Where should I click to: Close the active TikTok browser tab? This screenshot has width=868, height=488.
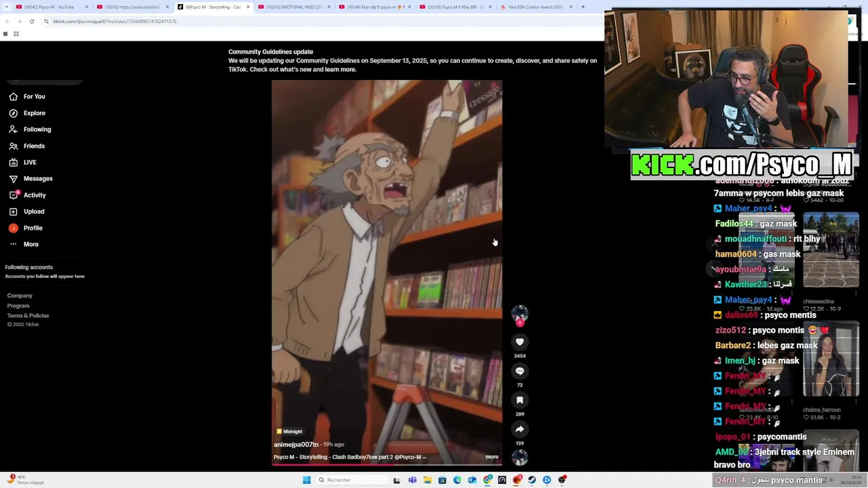pyautogui.click(x=248, y=7)
